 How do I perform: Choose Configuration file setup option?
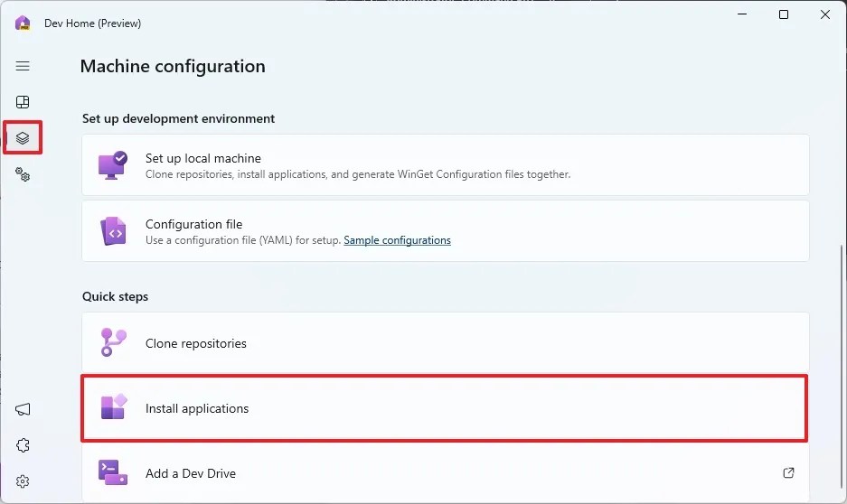tap(446, 231)
